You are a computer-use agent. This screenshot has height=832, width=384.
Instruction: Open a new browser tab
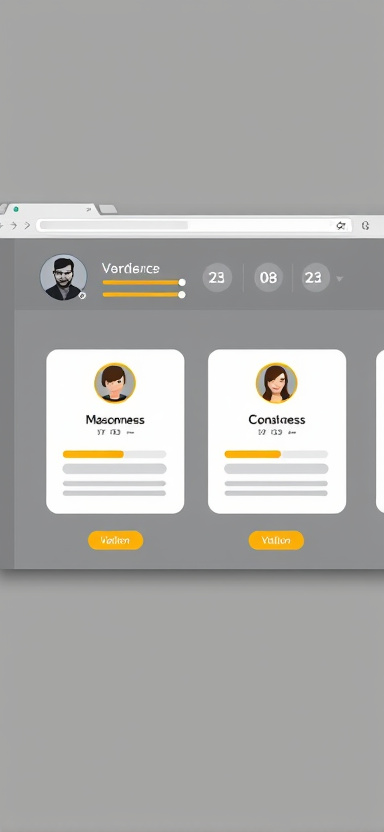[x=108, y=210]
